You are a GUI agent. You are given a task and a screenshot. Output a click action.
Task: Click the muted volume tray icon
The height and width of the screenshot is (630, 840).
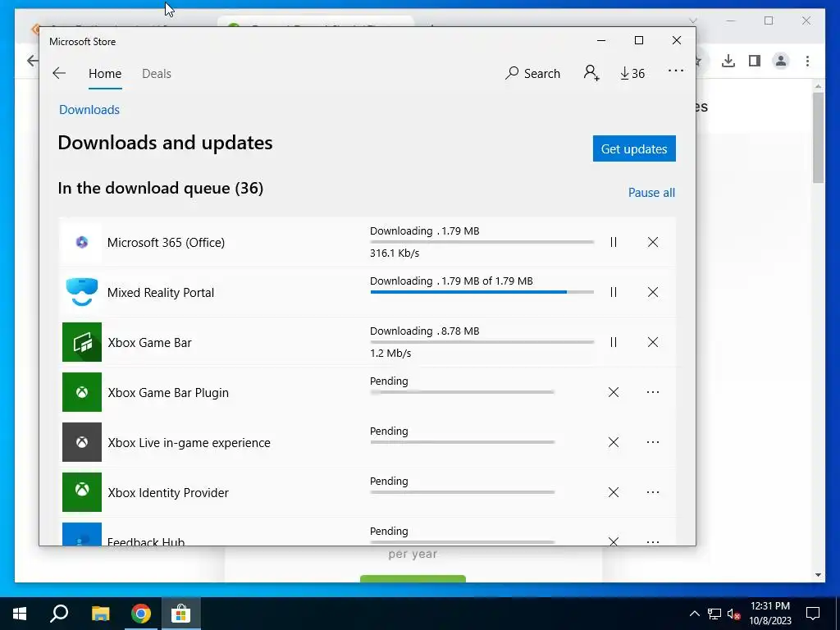point(734,614)
